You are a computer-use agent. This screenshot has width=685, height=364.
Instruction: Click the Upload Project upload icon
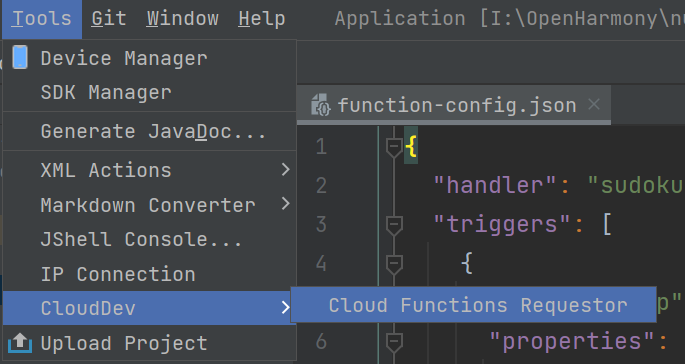click(20, 343)
